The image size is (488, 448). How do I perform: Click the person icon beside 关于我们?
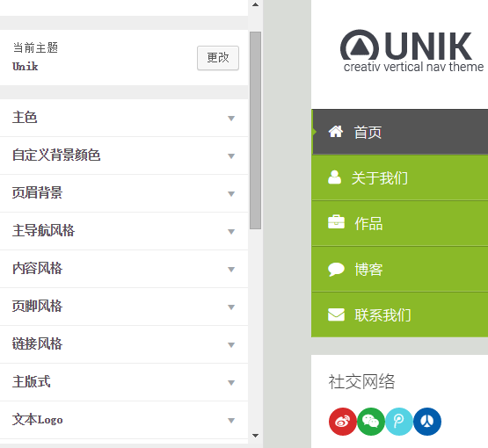pos(335,177)
